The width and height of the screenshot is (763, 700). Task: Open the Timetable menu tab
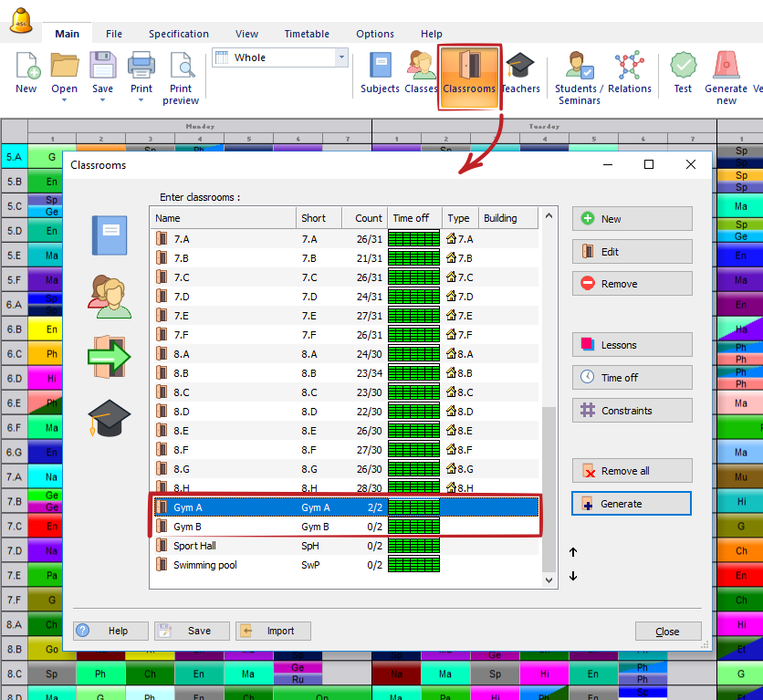[x=307, y=34]
